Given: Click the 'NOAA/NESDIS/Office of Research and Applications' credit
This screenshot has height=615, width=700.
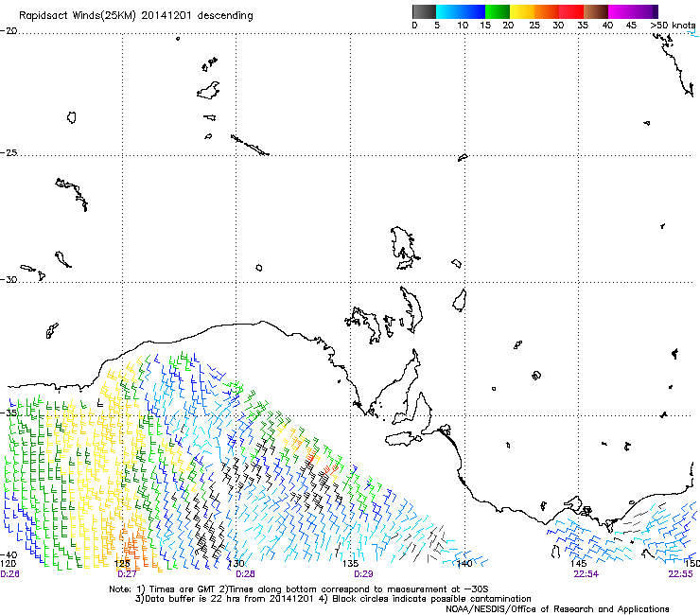Looking at the screenshot, I should (x=557, y=609).
